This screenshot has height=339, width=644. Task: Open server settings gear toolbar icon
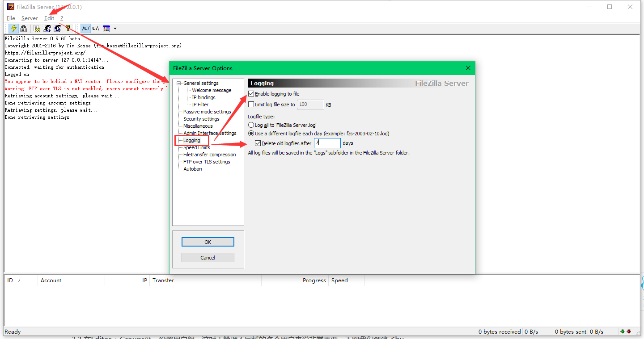click(x=37, y=29)
